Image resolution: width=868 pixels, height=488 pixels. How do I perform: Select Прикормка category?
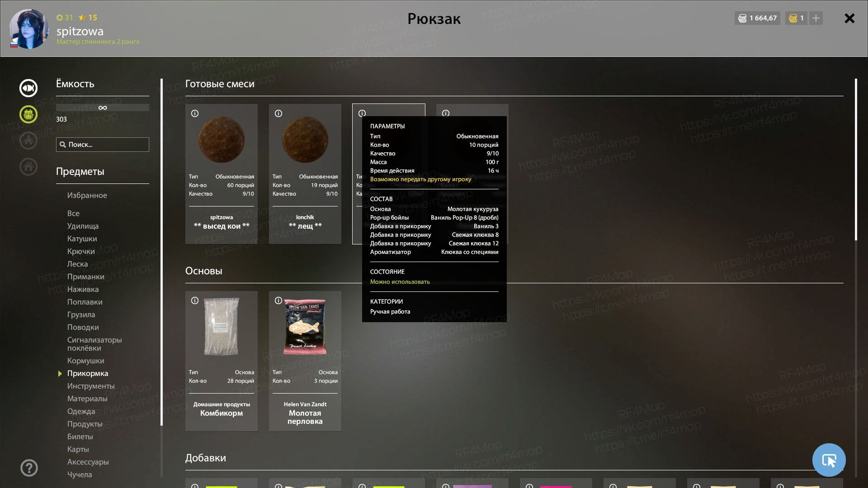click(88, 373)
